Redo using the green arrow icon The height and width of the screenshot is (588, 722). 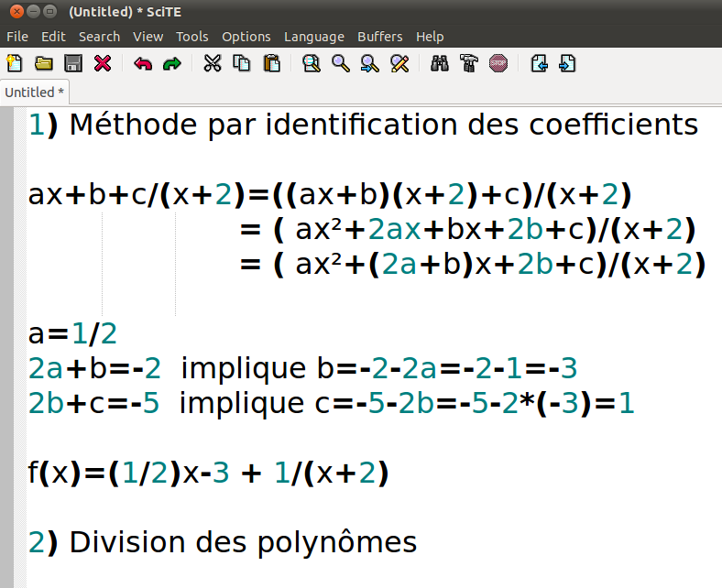click(171, 63)
